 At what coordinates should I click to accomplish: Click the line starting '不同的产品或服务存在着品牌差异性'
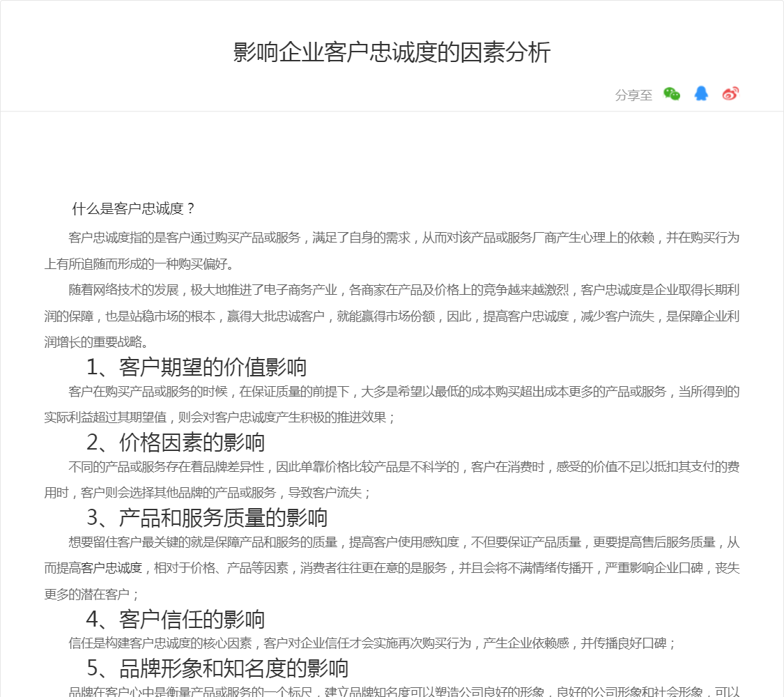[404, 467]
